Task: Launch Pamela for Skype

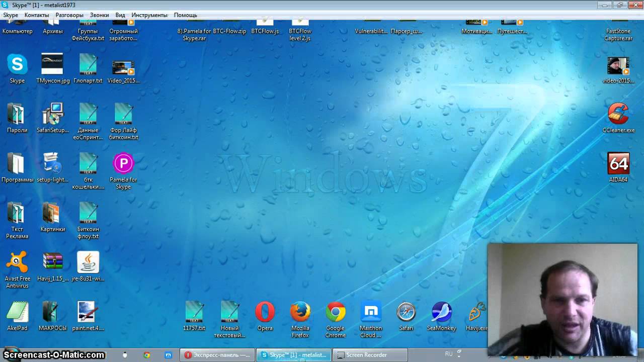Action: click(123, 171)
